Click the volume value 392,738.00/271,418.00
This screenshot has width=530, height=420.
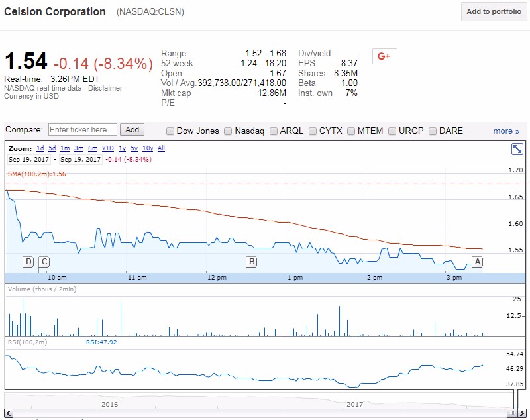pos(242,83)
